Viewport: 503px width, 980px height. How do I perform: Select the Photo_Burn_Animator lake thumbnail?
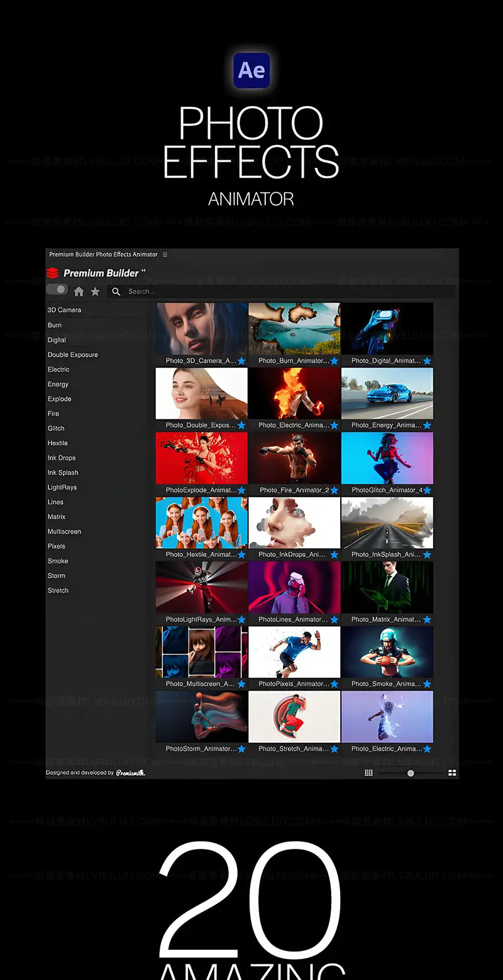point(294,329)
